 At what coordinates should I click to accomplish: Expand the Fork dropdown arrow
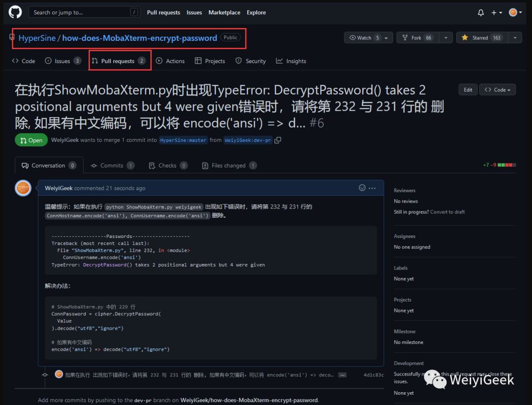click(x=446, y=37)
